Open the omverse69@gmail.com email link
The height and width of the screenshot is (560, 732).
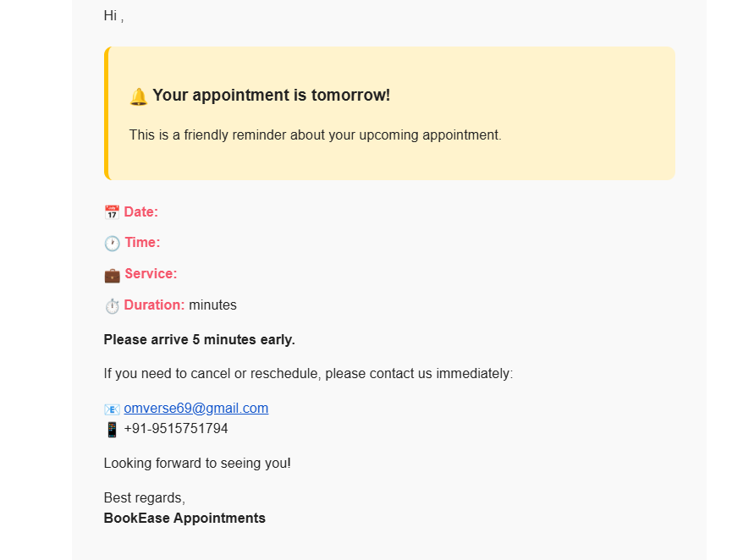click(x=196, y=409)
